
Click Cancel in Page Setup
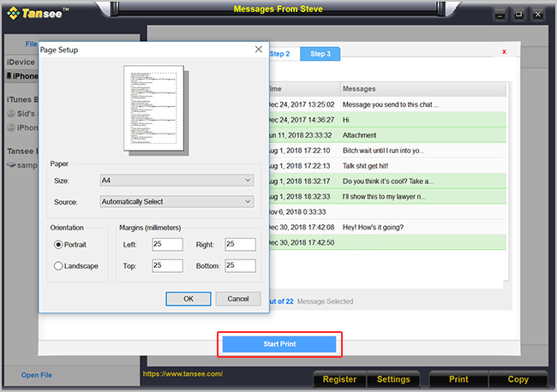pos(237,299)
